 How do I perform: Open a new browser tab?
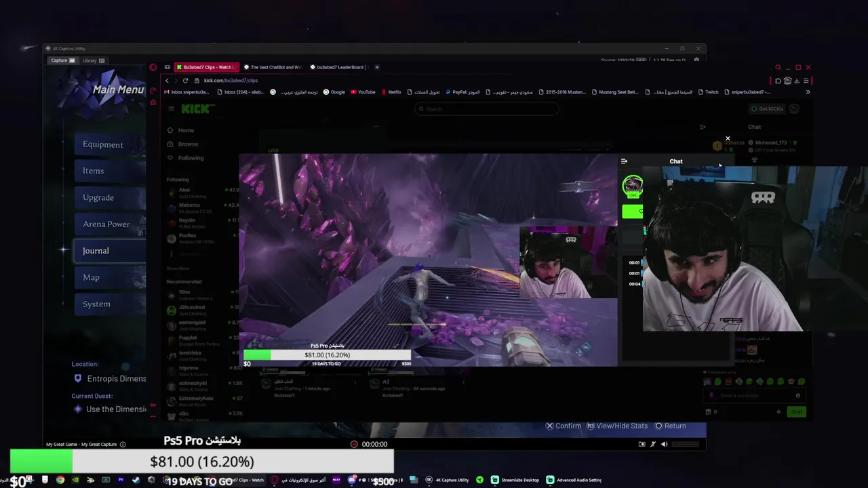pos(377,67)
